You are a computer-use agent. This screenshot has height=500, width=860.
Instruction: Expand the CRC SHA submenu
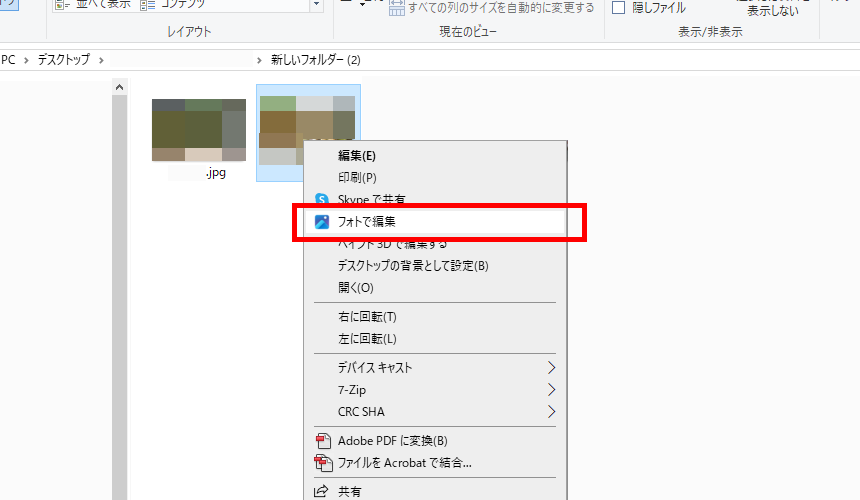click(x=550, y=411)
